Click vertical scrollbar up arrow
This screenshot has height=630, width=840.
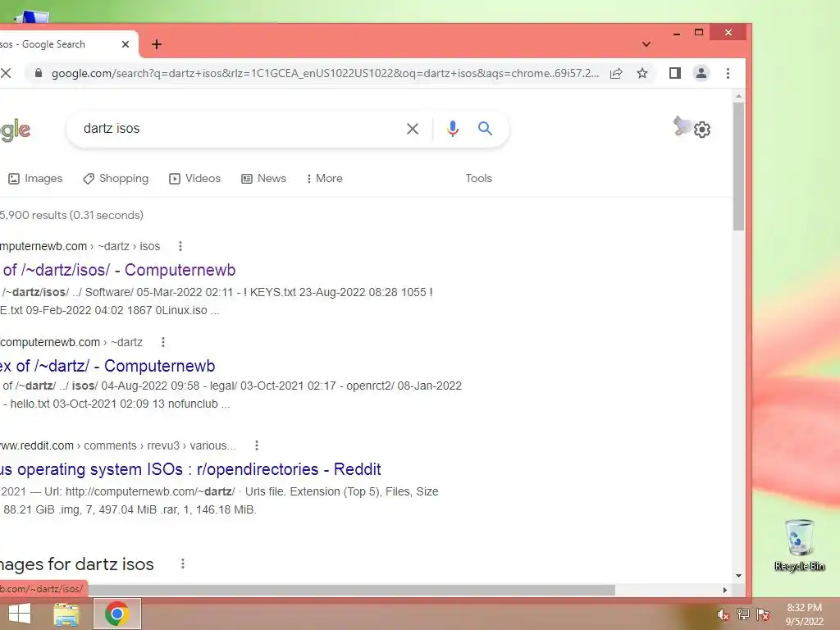click(739, 97)
